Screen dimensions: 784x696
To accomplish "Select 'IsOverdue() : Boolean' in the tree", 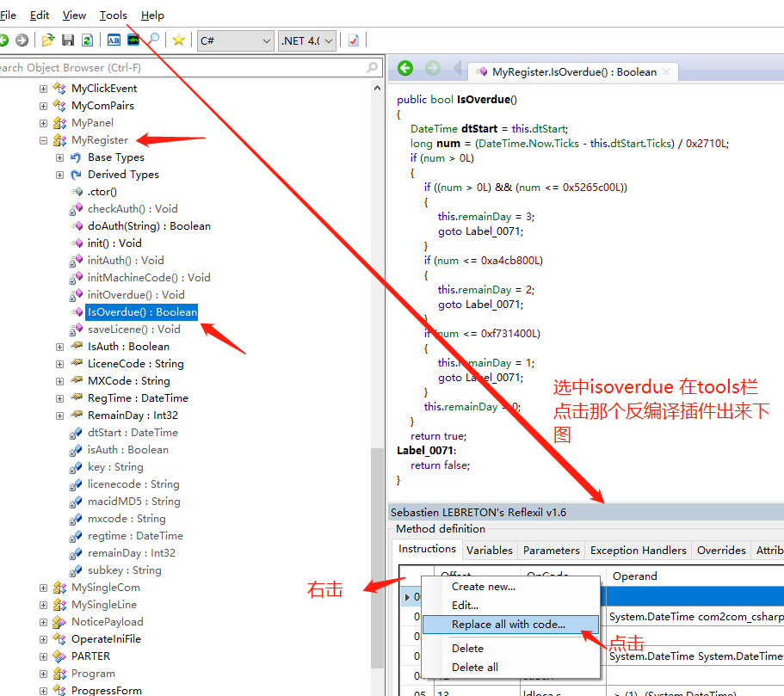I will click(x=142, y=312).
